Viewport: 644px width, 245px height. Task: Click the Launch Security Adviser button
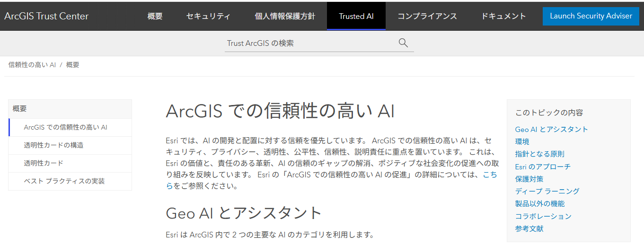pos(591,16)
